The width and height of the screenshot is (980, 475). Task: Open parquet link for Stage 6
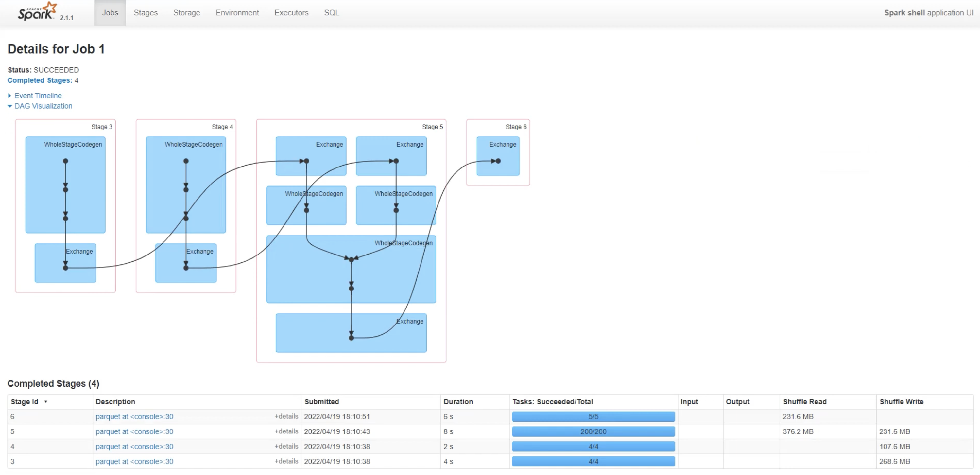[134, 416]
